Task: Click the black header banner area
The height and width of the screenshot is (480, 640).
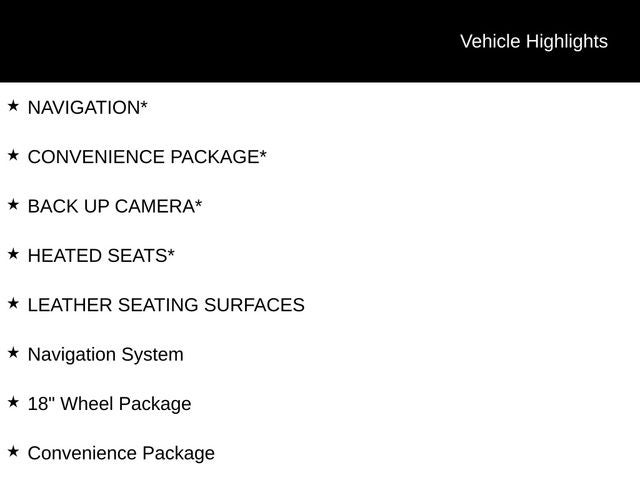Action: (320, 41)
